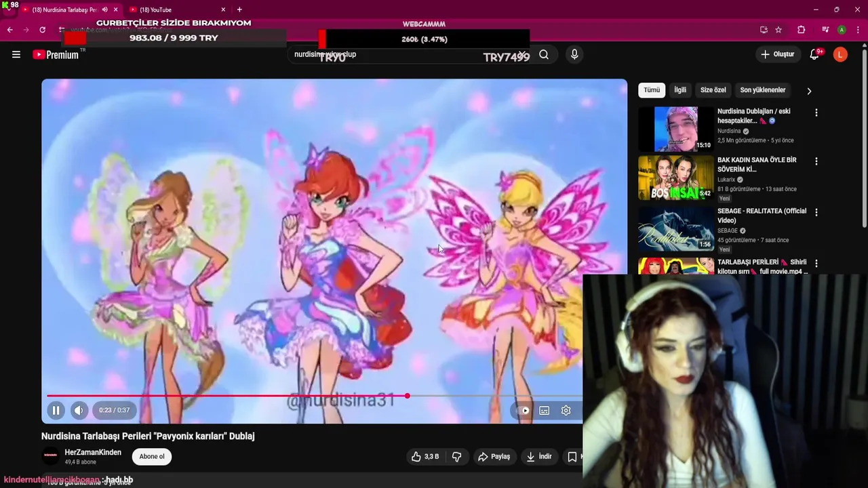Open the TARLABAŞI PERİLERİ video title
The height and width of the screenshot is (488, 868).
pos(762,266)
